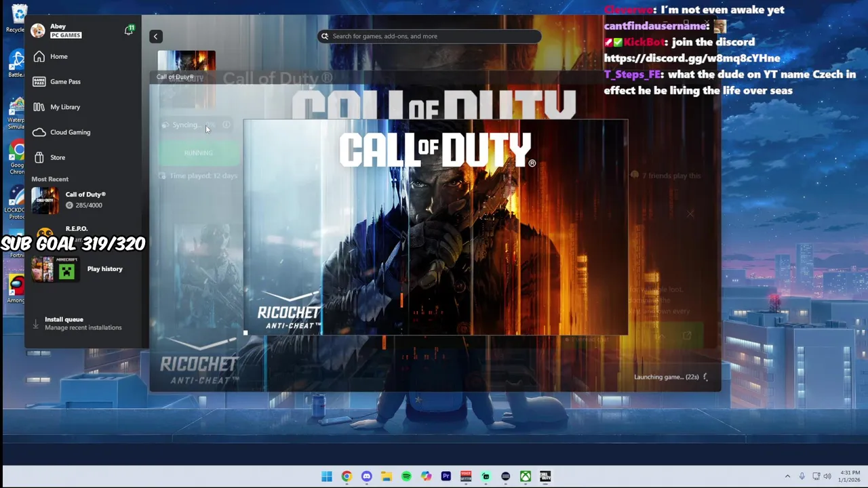
Task: Click the RUNNING button
Action: coord(198,153)
